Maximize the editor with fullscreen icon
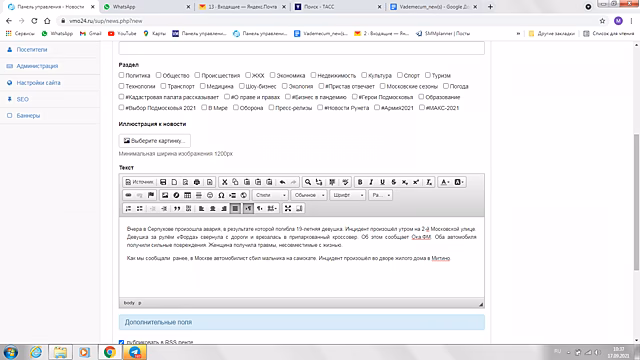The image size is (640, 360). click(x=288, y=209)
